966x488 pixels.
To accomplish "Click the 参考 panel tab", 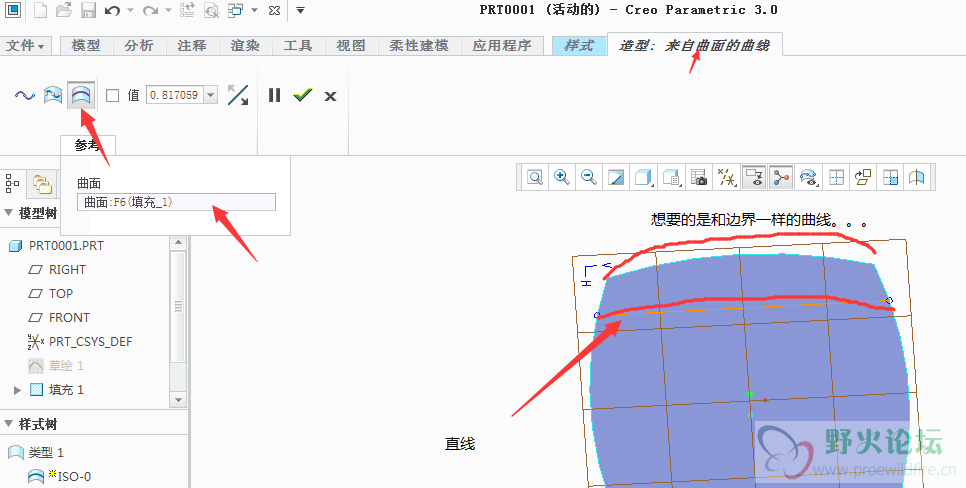I will point(87,145).
